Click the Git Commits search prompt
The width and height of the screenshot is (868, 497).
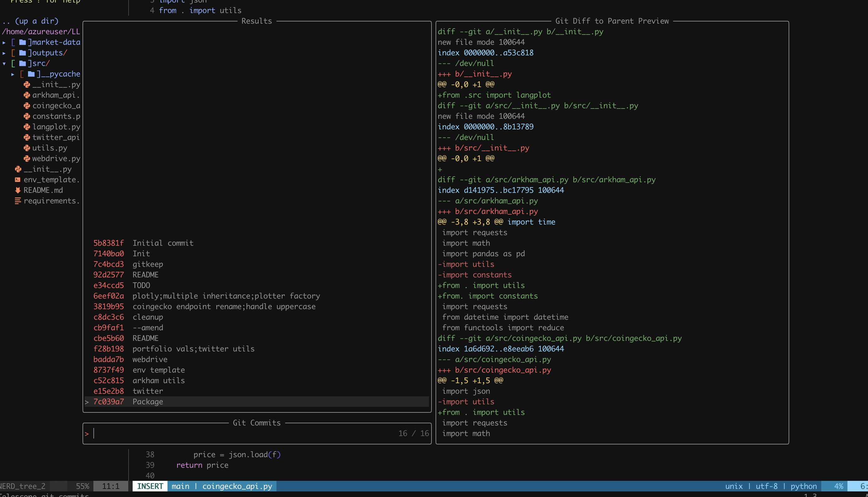pyautogui.click(x=239, y=434)
